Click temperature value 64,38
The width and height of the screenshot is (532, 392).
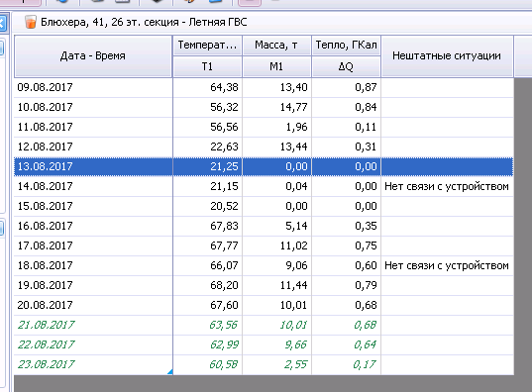pyautogui.click(x=224, y=87)
